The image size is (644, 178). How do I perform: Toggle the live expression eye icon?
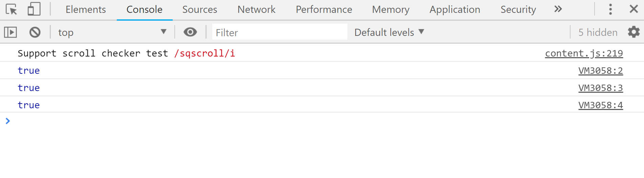click(x=190, y=32)
